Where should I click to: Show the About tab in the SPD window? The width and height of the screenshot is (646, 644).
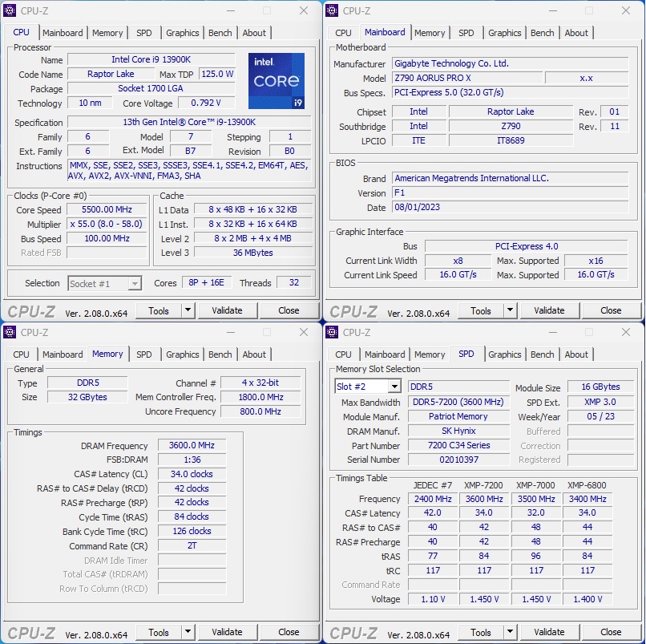click(576, 354)
